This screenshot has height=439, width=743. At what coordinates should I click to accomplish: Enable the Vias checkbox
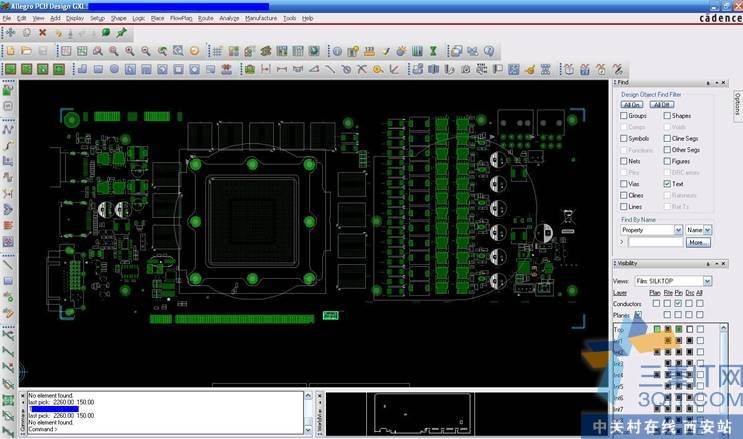pyautogui.click(x=624, y=184)
